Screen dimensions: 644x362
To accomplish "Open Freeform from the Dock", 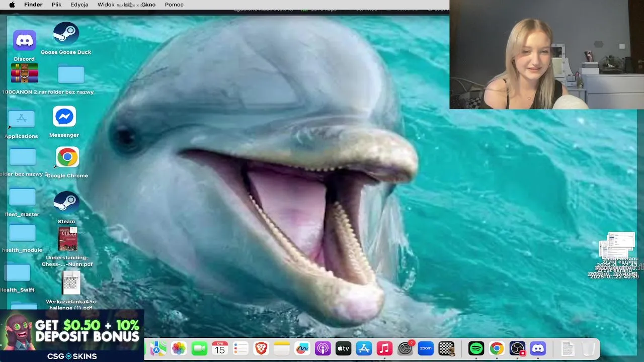I will 302,348.
